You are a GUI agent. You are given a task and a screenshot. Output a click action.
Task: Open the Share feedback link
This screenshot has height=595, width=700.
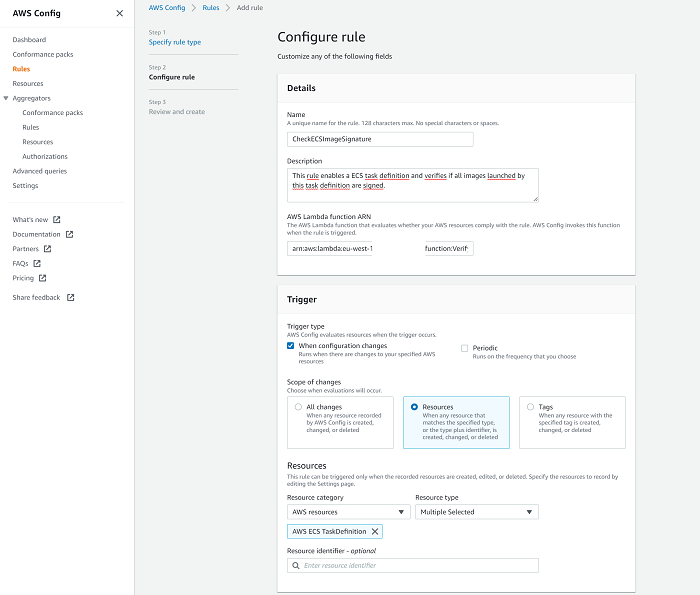[36, 297]
